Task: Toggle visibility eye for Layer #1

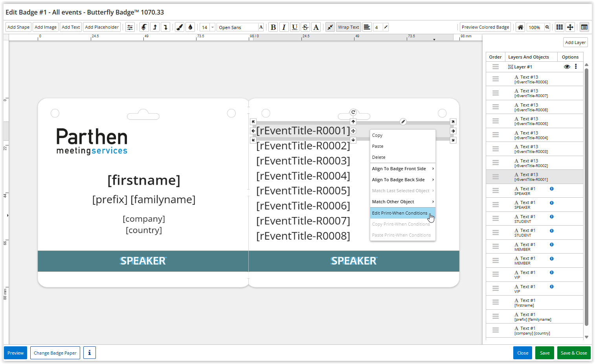Action: click(x=567, y=67)
